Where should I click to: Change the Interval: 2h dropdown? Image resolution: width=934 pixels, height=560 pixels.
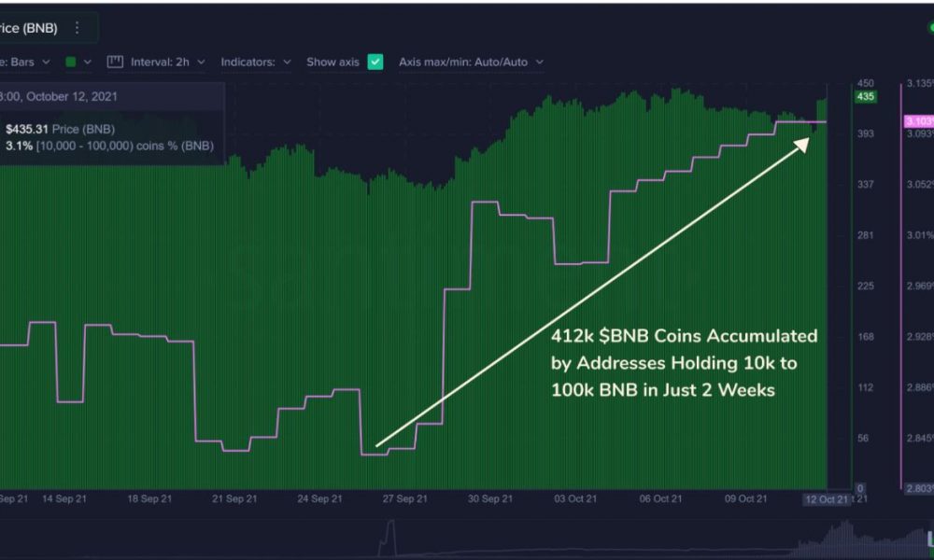[x=167, y=62]
